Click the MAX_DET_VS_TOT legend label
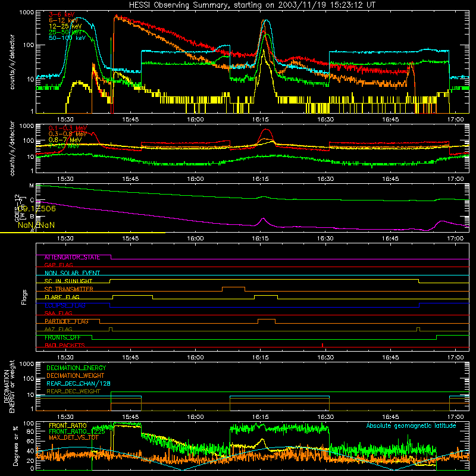Image resolution: width=476 pixels, height=476 pixels. [x=74, y=437]
